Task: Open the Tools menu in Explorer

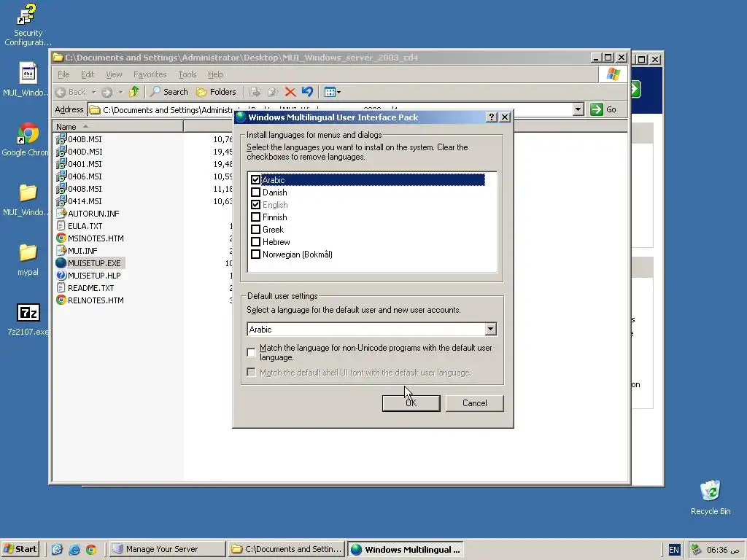Action: pos(187,74)
